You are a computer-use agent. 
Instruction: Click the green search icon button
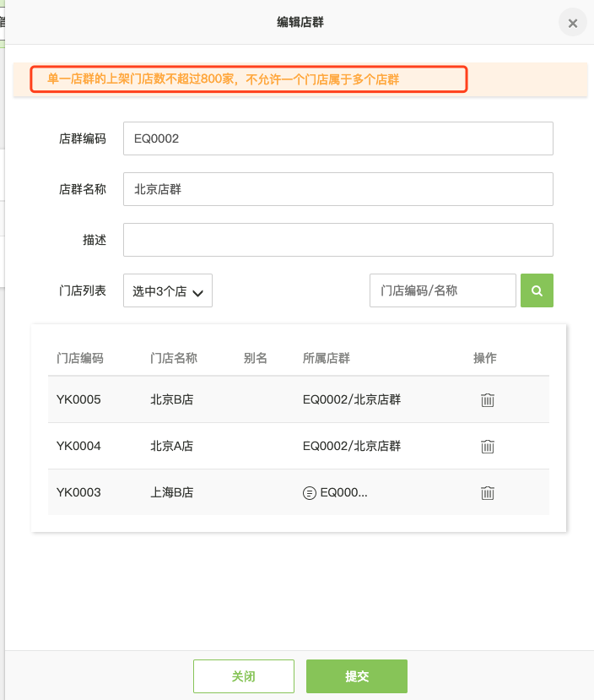[537, 290]
